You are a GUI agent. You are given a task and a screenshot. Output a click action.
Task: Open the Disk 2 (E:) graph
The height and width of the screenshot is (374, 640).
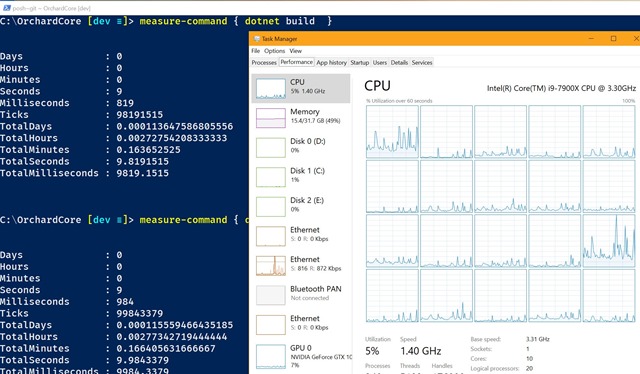[x=301, y=206]
